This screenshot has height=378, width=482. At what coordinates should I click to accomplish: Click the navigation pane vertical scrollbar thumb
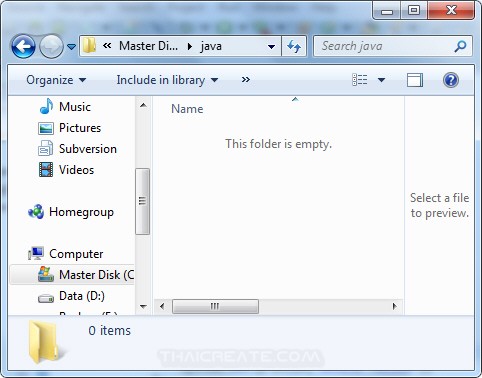point(142,201)
